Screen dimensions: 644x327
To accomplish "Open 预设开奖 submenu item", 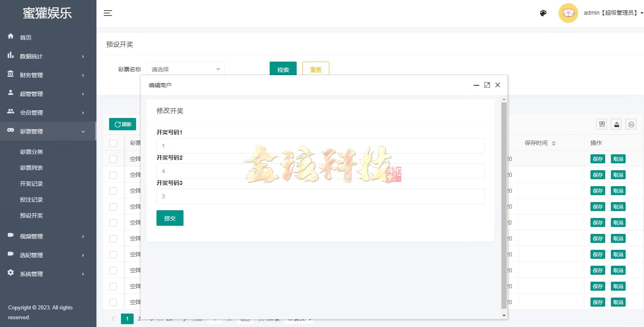I will click(31, 216).
